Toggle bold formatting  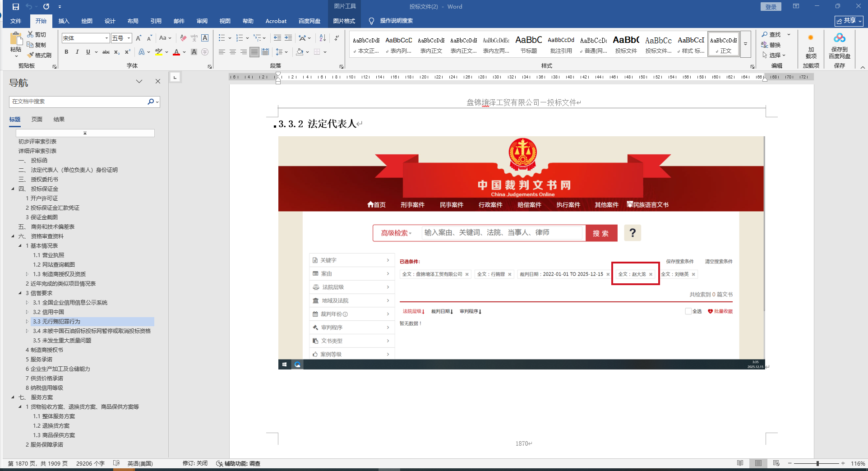66,52
